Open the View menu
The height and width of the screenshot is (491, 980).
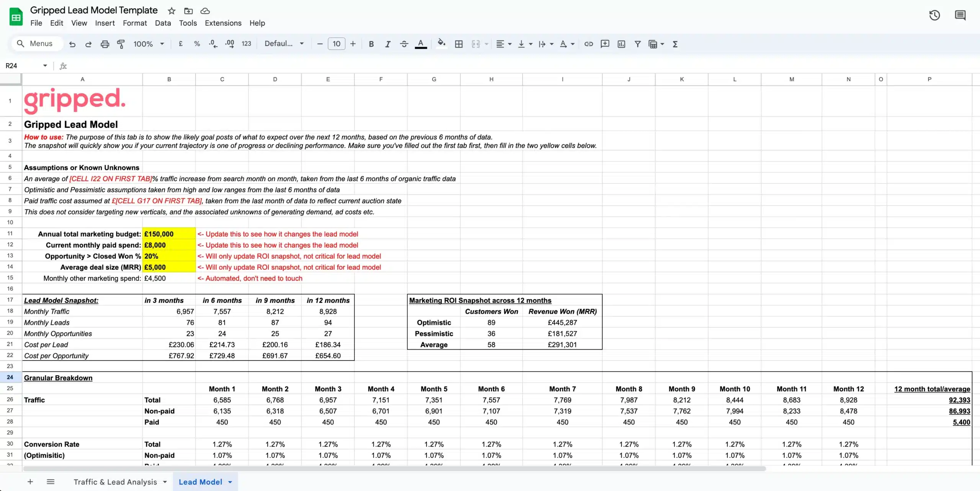(79, 23)
